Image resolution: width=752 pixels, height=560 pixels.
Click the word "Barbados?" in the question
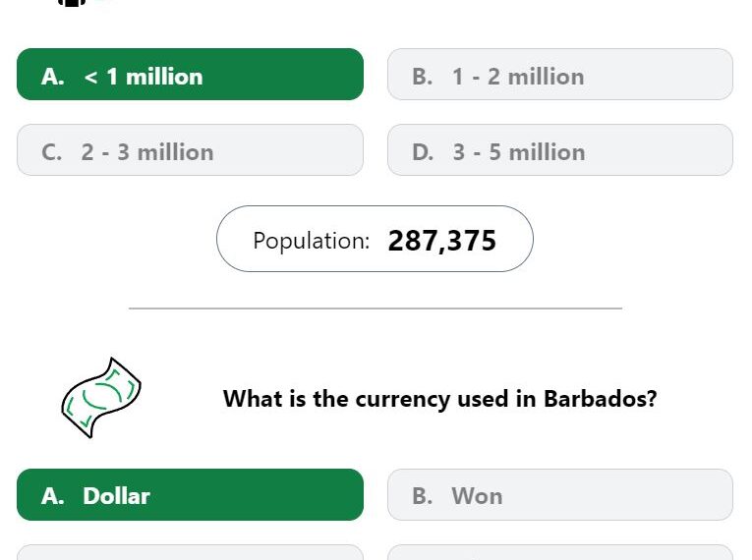tap(600, 399)
